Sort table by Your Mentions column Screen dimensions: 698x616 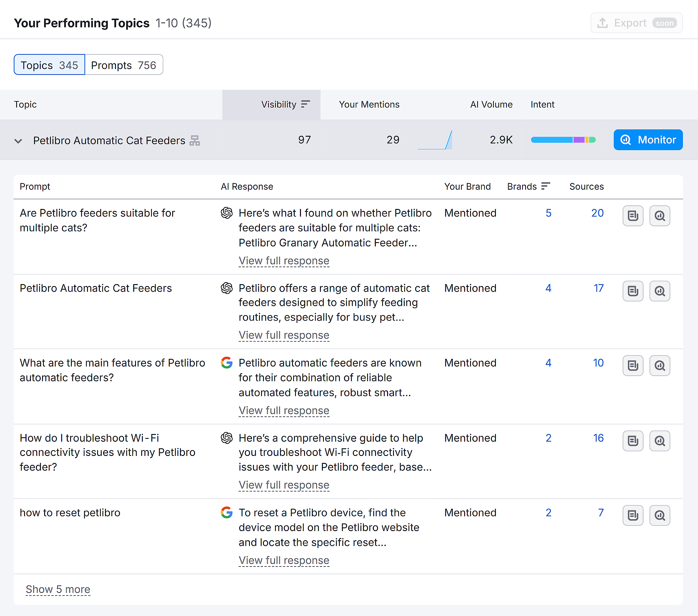click(369, 104)
